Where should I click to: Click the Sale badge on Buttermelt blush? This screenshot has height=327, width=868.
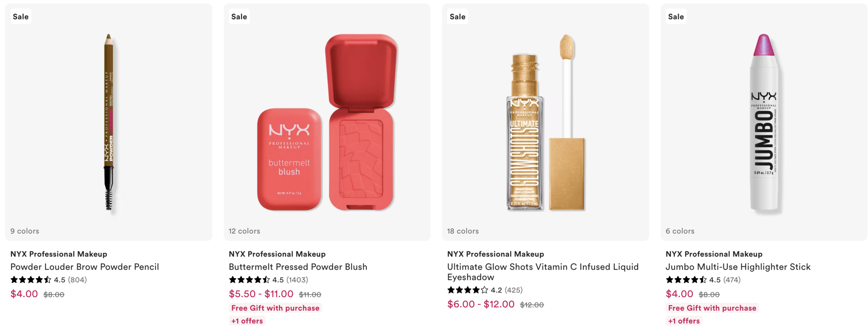coord(239,17)
